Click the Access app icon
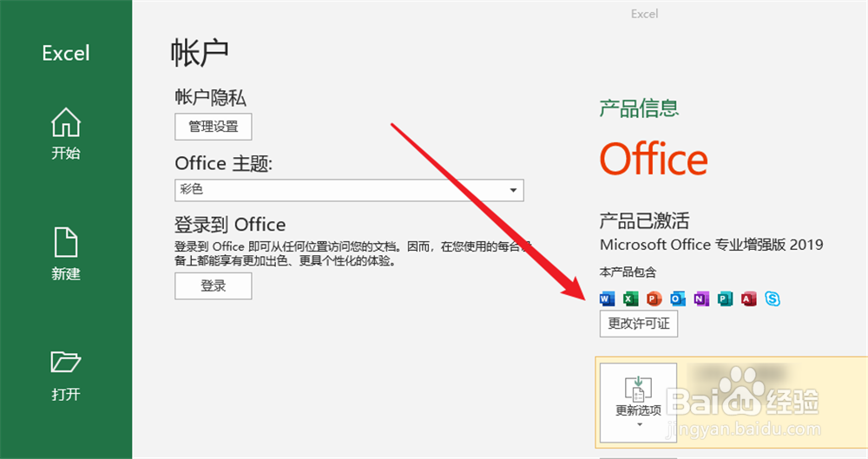 pos(749,299)
